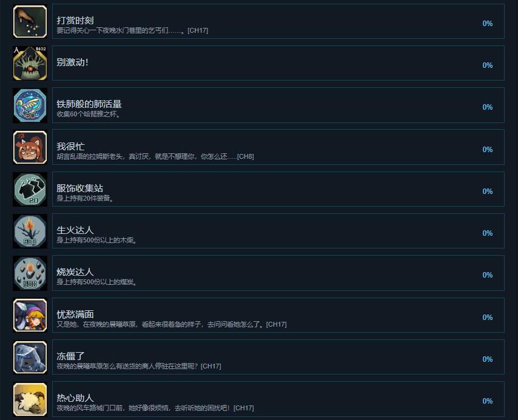Click the 0% value for 生火达人
The width and height of the screenshot is (518, 420).
487,233
